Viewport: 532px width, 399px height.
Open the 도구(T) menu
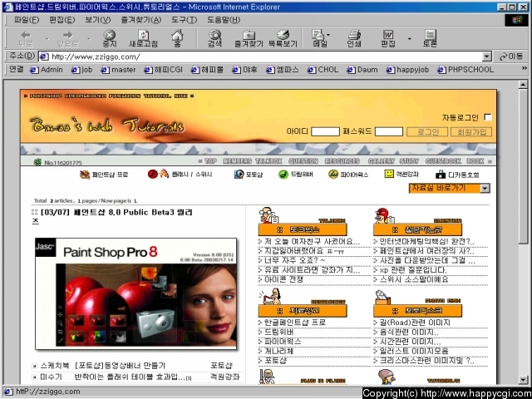(184, 20)
